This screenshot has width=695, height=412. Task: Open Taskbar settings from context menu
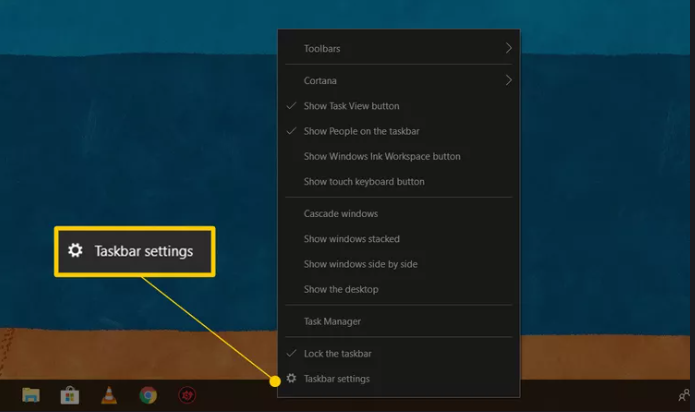[x=399, y=379]
